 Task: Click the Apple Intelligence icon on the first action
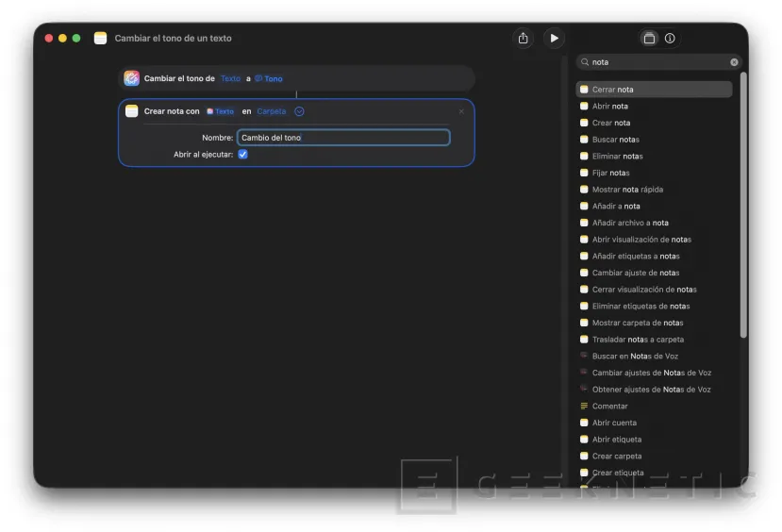pos(132,78)
